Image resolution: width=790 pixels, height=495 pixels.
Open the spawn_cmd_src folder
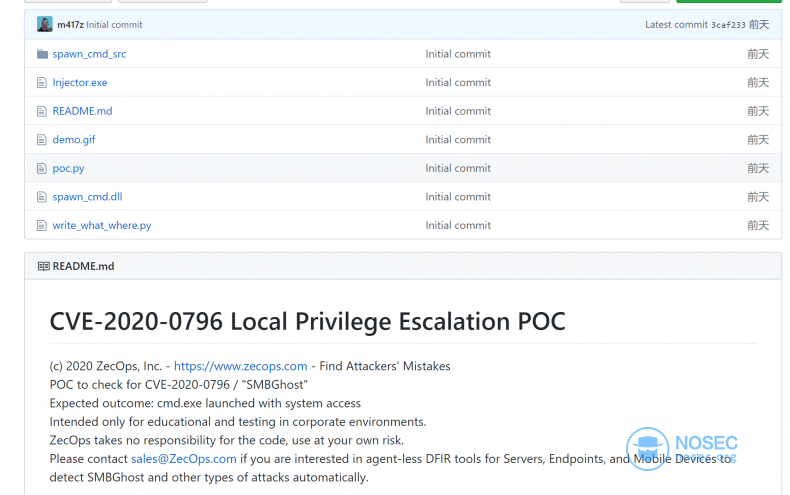point(89,54)
